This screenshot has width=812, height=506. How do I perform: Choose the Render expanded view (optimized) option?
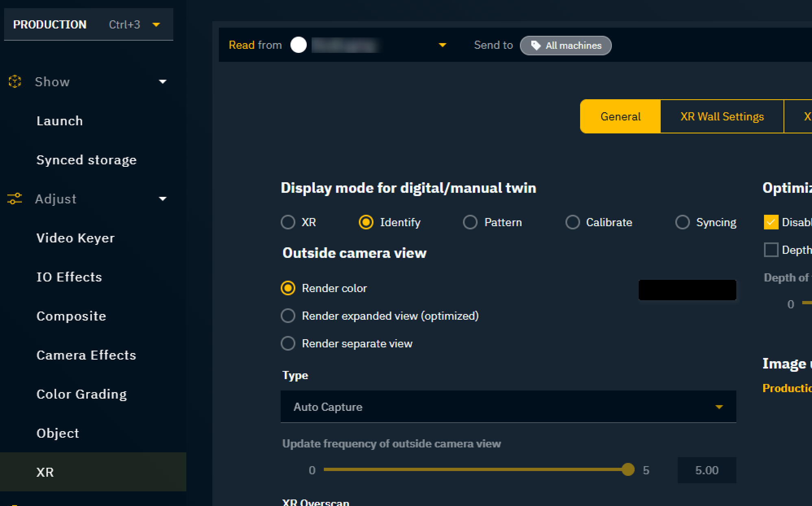(288, 316)
